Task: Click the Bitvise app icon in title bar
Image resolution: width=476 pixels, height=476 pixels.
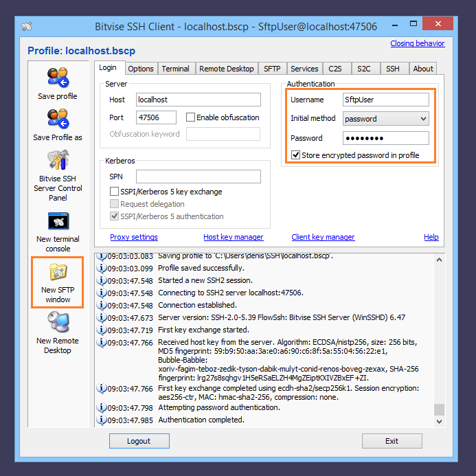Action: (27, 26)
